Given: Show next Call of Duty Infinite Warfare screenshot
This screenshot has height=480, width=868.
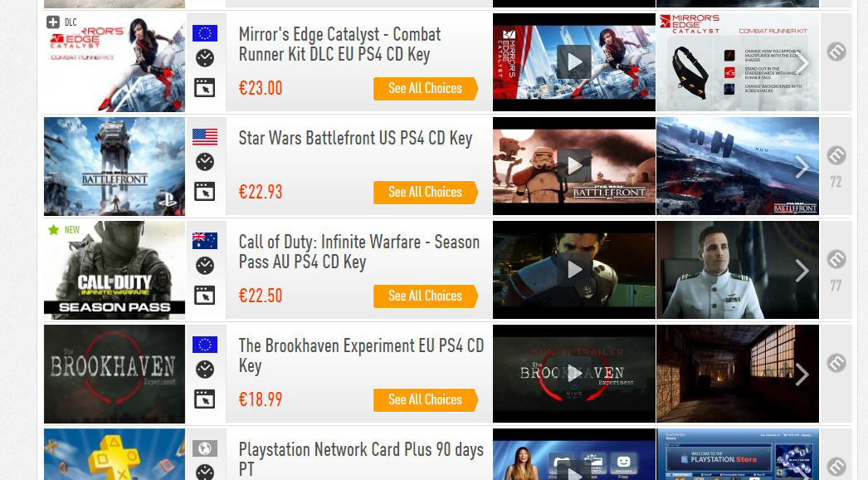Looking at the screenshot, I should tap(802, 271).
